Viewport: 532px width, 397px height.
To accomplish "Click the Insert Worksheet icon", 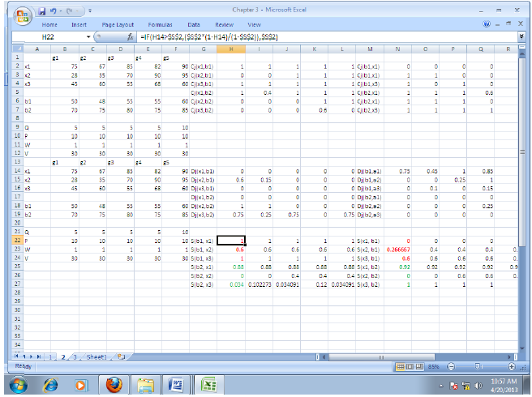I will pyautogui.click(x=120, y=356).
